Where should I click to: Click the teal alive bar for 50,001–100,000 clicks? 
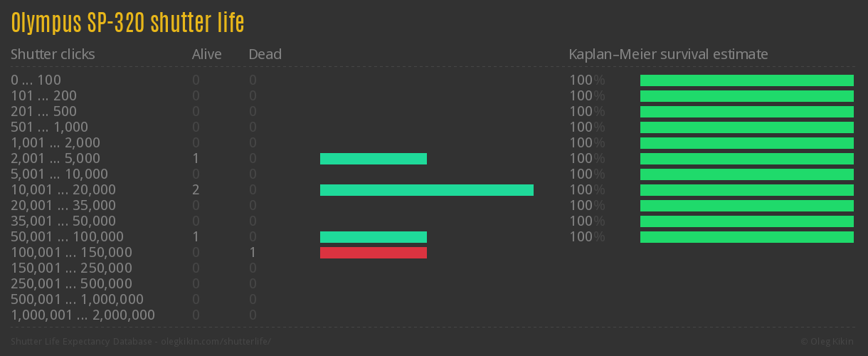pos(374,237)
